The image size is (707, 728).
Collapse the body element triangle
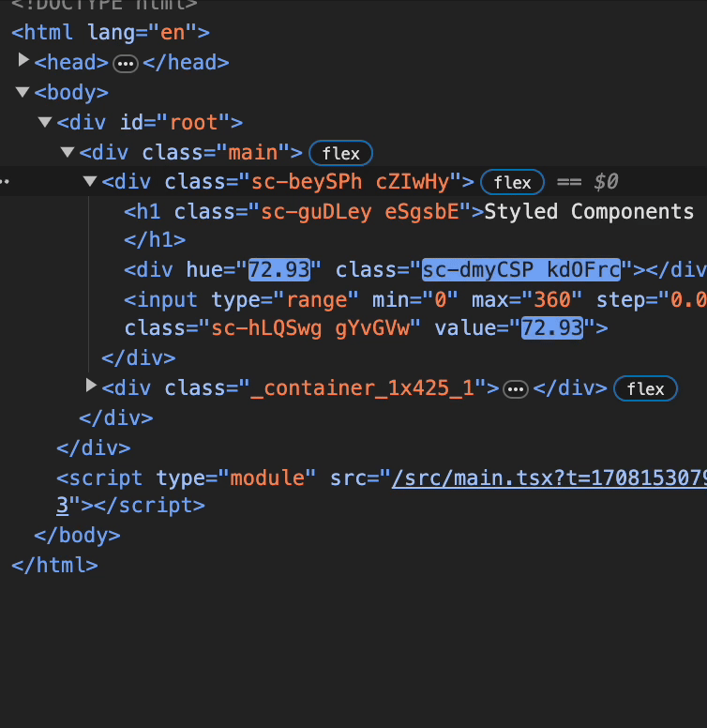23,91
